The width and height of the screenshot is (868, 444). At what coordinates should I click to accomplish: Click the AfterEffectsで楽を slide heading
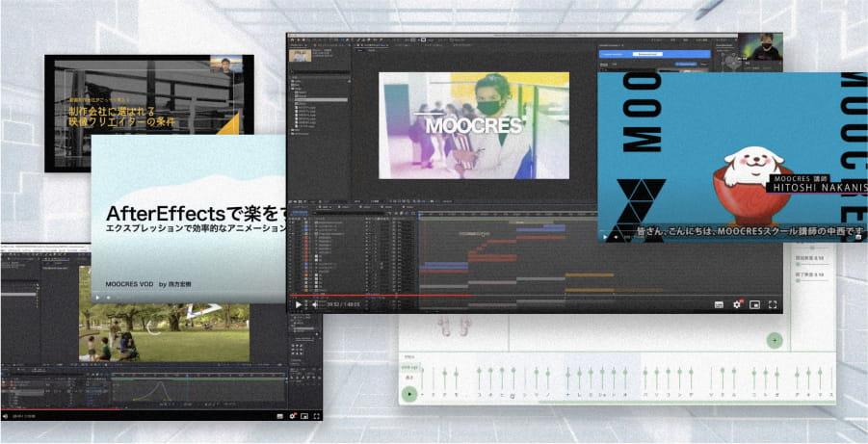point(196,213)
